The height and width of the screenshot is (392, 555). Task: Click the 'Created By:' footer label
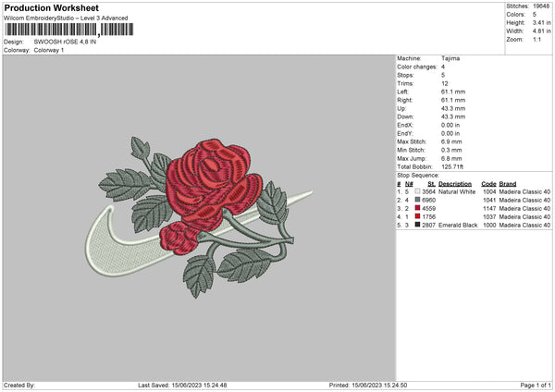19,386
